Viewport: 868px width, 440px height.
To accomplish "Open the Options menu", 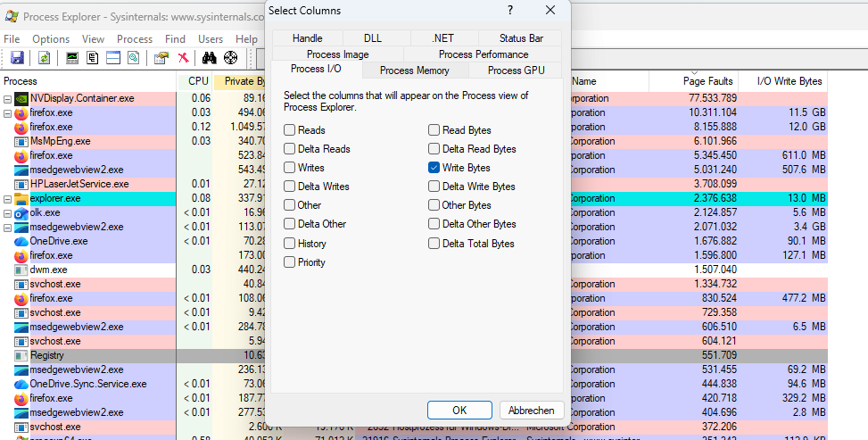I will 51,38.
